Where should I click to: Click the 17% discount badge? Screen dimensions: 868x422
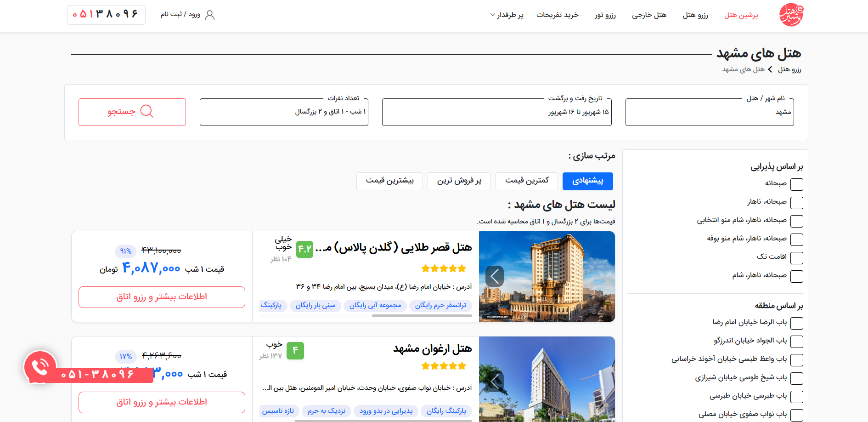pyautogui.click(x=125, y=356)
